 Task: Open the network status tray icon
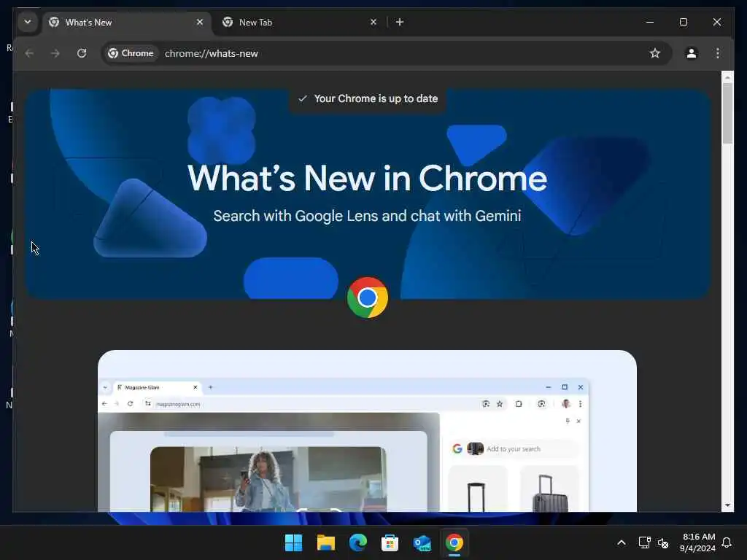(644, 542)
